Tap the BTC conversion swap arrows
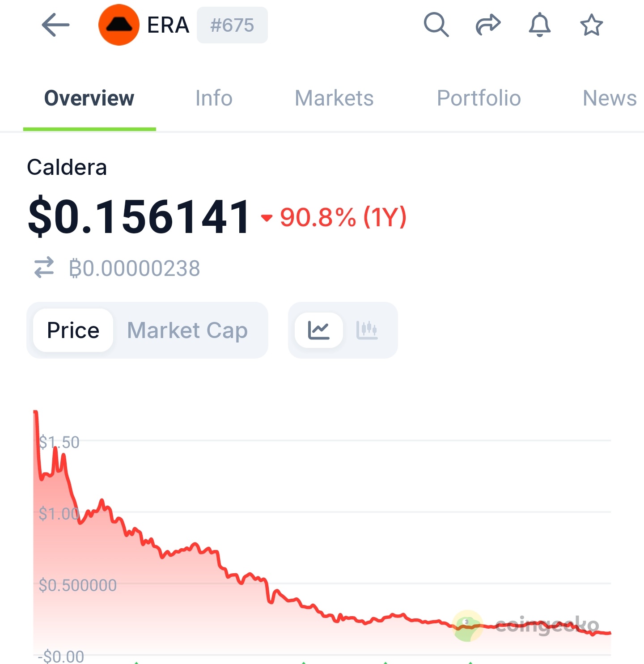The height and width of the screenshot is (664, 644). tap(44, 268)
